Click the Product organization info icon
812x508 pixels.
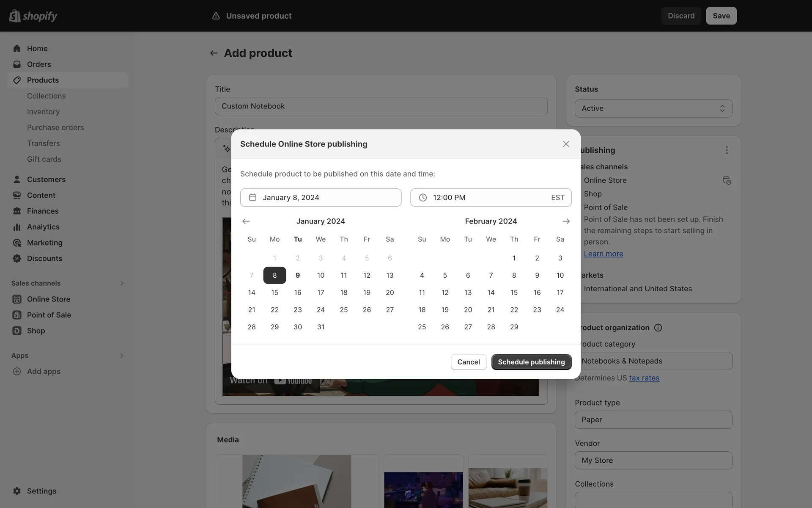(x=658, y=328)
